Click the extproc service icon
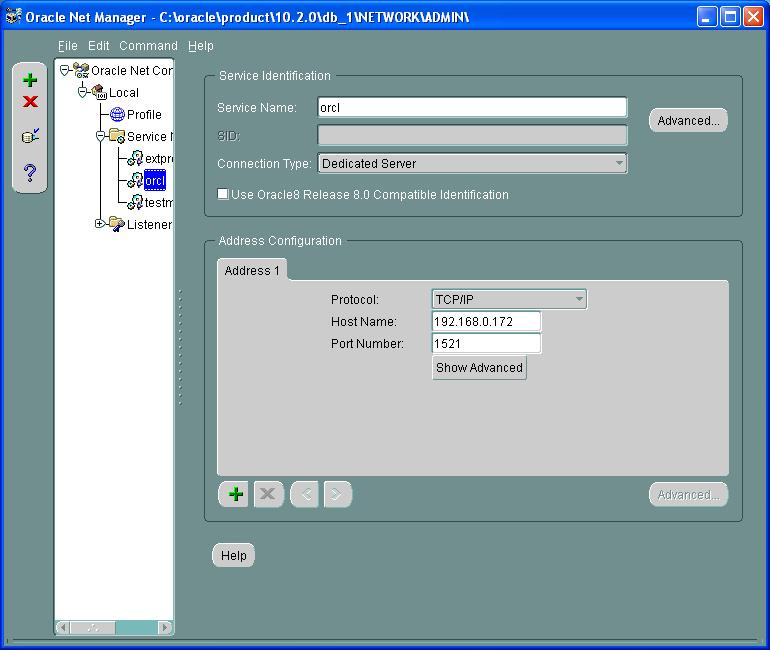 click(x=135, y=158)
